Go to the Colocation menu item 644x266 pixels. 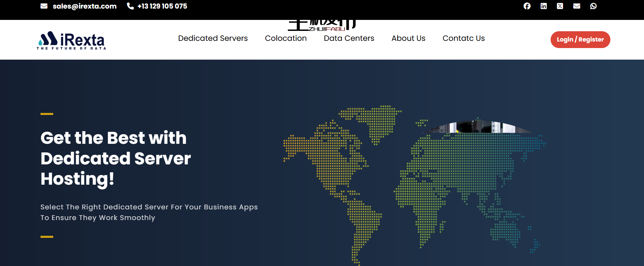[286, 38]
